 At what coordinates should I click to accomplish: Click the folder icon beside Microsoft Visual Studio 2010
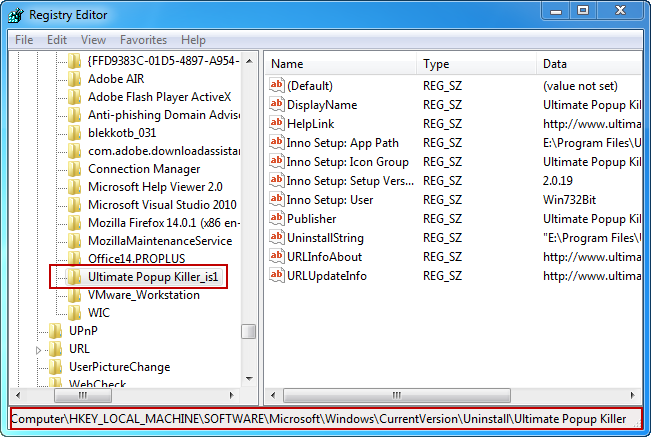point(74,205)
